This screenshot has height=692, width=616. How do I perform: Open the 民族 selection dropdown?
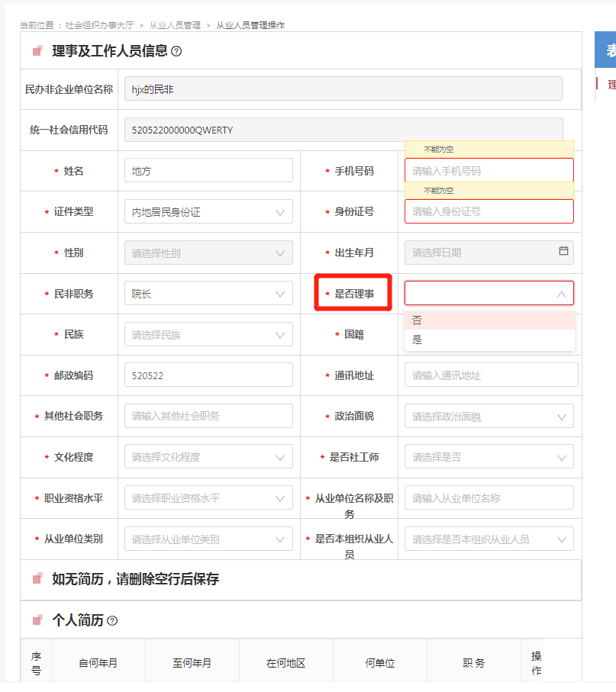pyautogui.click(x=208, y=334)
